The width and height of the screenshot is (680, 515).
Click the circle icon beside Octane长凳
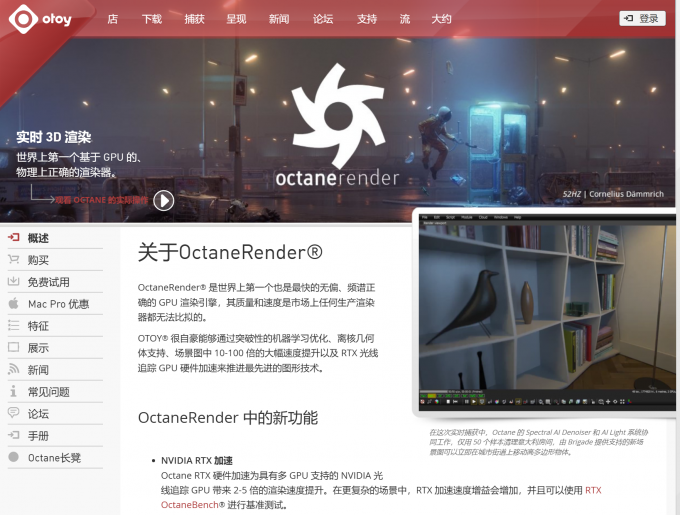(13, 457)
